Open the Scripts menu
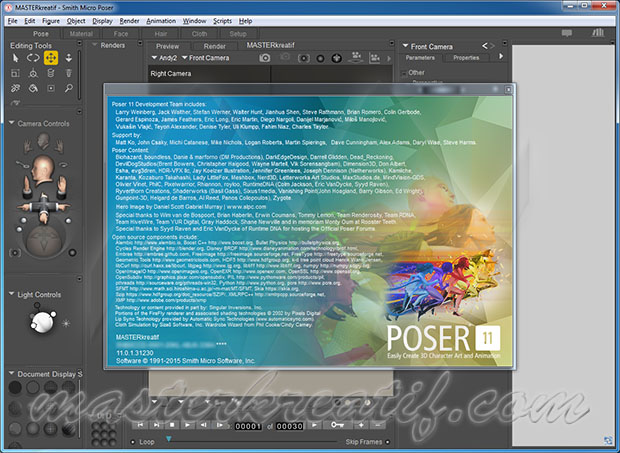The width and height of the screenshot is (620, 453). pyautogui.click(x=222, y=21)
